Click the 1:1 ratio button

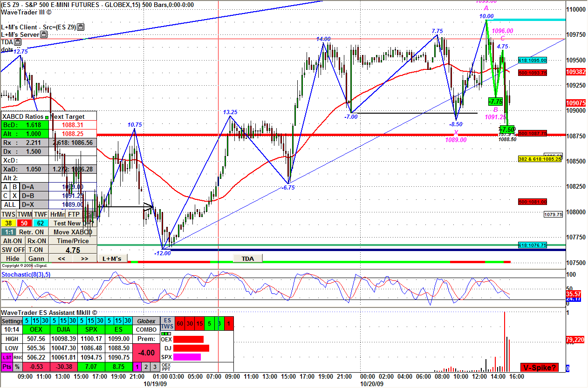(x=8, y=232)
